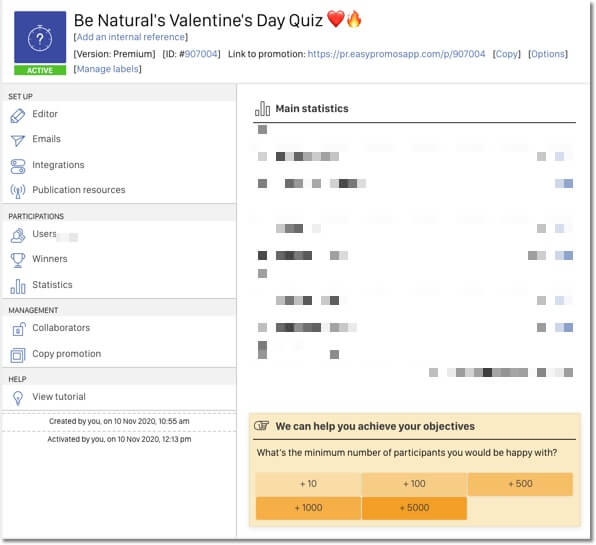
Task: Open the Collaborators lock icon
Action: 18,329
